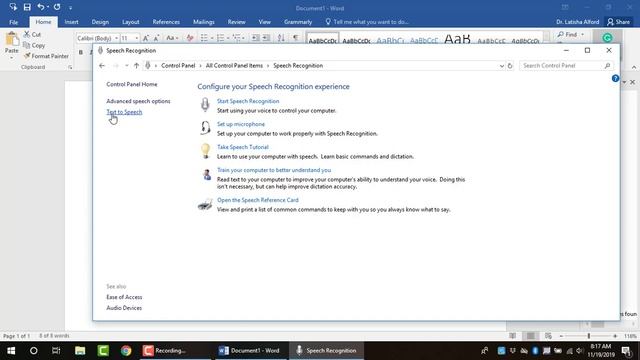Open the Clipboard pane launcher

tap(70, 67)
